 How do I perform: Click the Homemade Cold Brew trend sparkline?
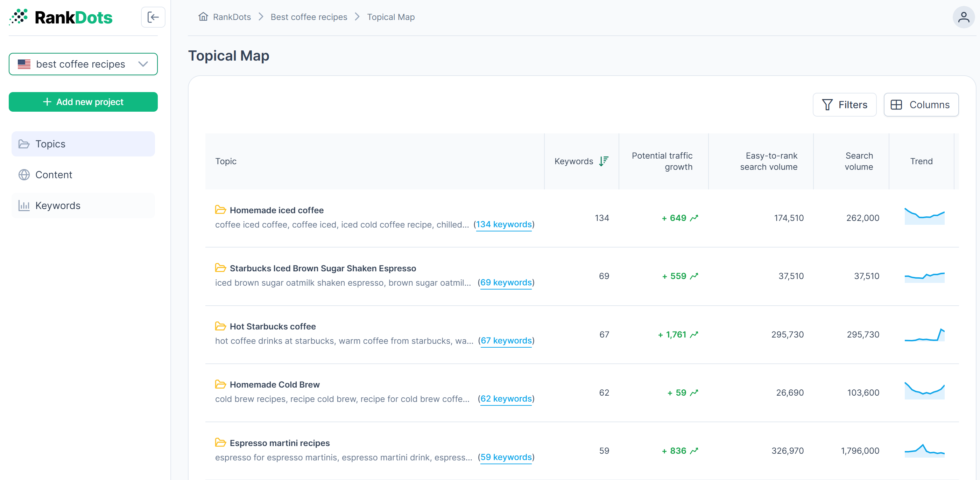point(924,391)
